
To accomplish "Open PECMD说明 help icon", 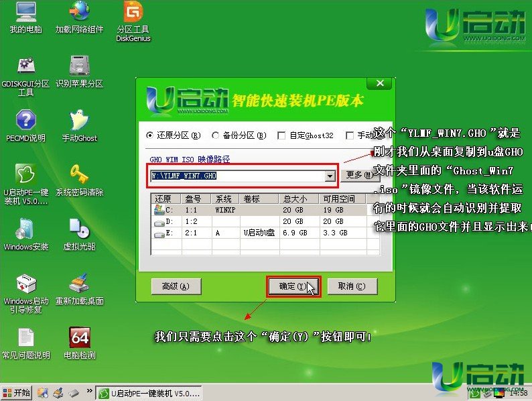I will pyautogui.click(x=25, y=125).
